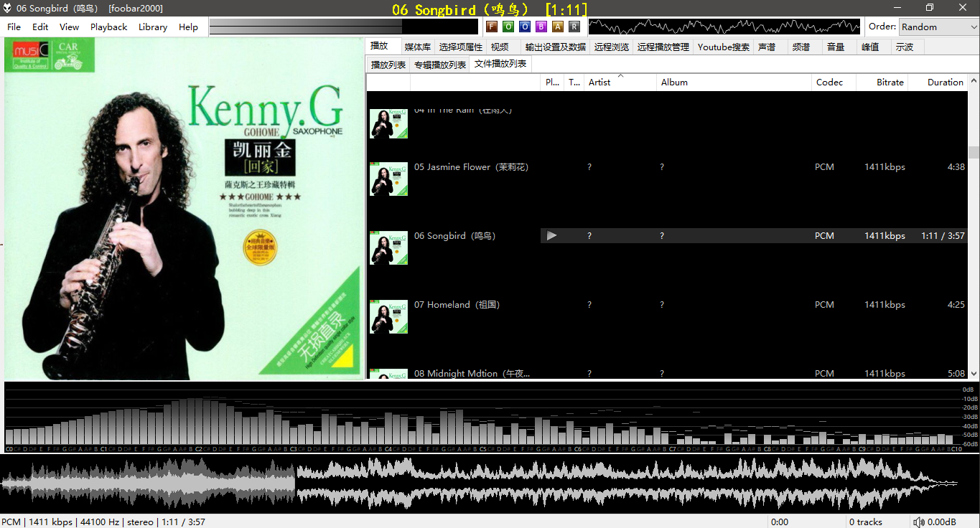Open the Help menu
Screen dimensions: 980x528
(188, 27)
